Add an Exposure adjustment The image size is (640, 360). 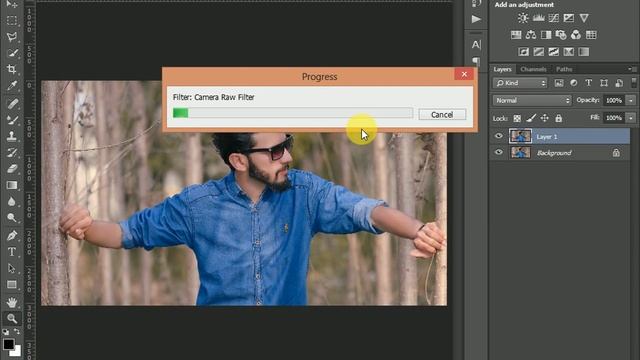569,18
